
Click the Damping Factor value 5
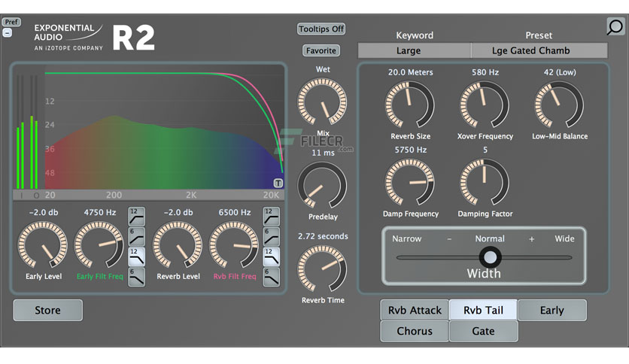pos(485,150)
